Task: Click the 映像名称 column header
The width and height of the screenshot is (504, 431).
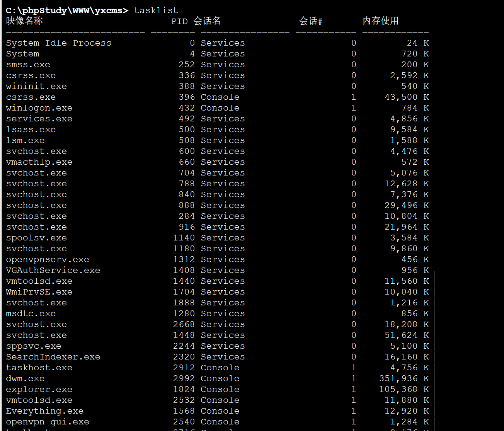Action: pos(24,21)
